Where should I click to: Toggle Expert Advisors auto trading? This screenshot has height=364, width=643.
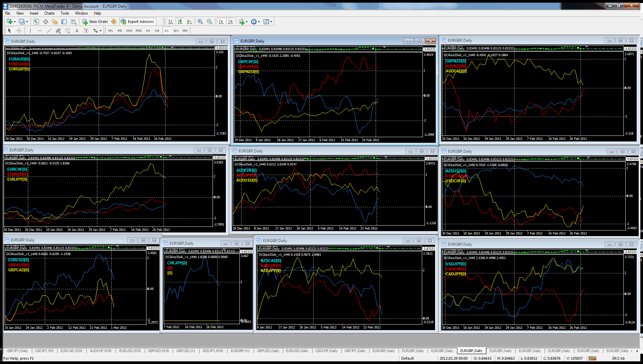pyautogui.click(x=137, y=22)
